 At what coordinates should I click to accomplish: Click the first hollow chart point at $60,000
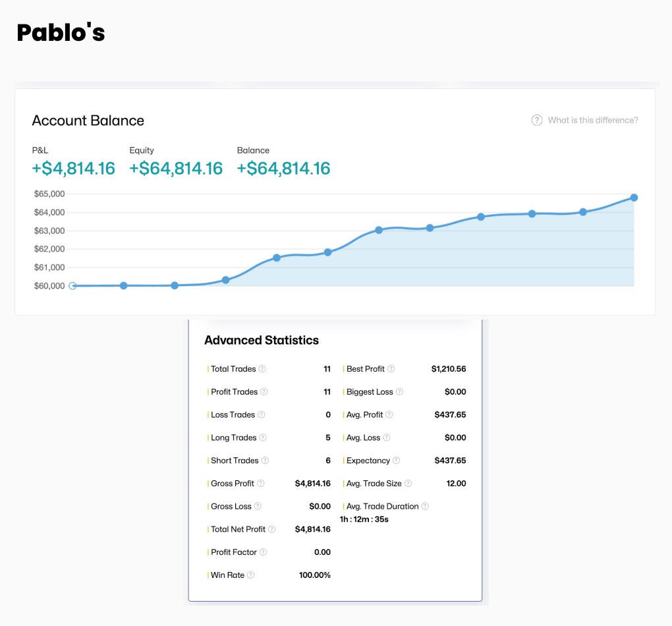72,286
